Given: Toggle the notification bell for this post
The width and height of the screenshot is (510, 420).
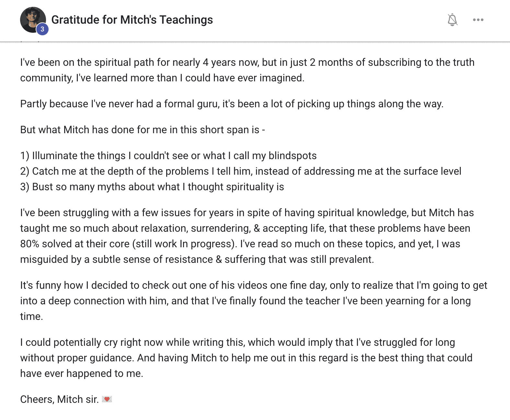Looking at the screenshot, I should (452, 20).
